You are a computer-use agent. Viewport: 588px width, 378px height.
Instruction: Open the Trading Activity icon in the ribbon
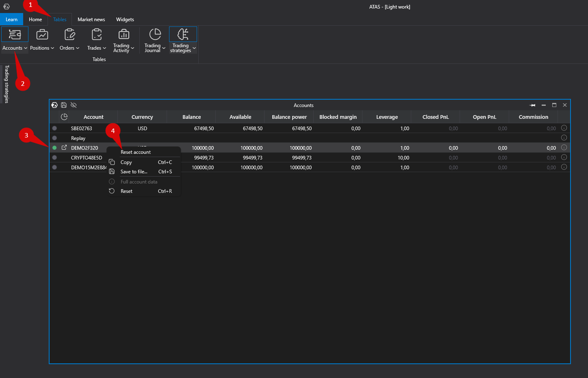(124, 35)
